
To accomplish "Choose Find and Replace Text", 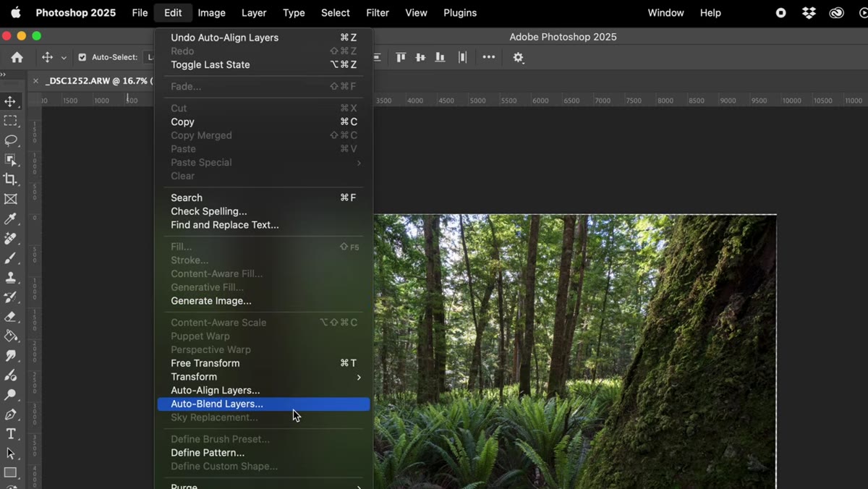I will tap(263, 225).
